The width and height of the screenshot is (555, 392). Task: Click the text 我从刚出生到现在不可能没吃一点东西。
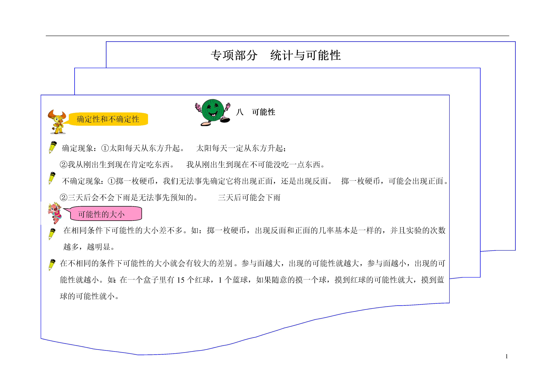(x=256, y=165)
